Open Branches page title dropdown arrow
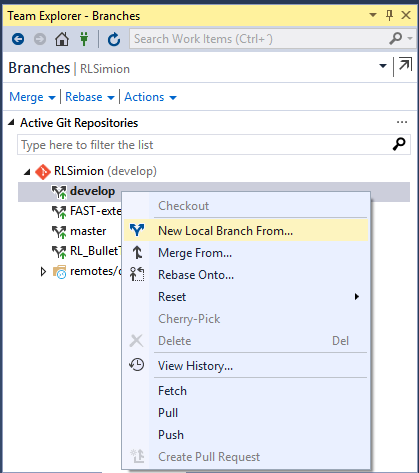 click(x=383, y=66)
